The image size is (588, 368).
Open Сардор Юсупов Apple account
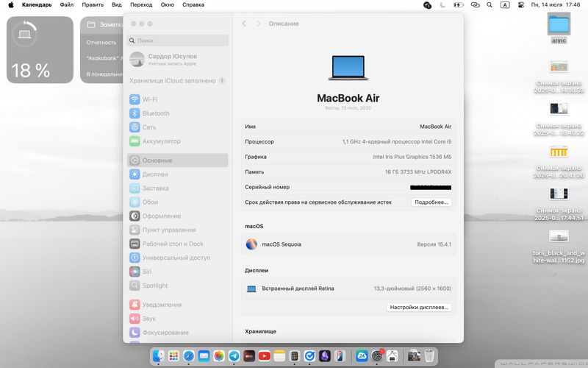[177, 60]
